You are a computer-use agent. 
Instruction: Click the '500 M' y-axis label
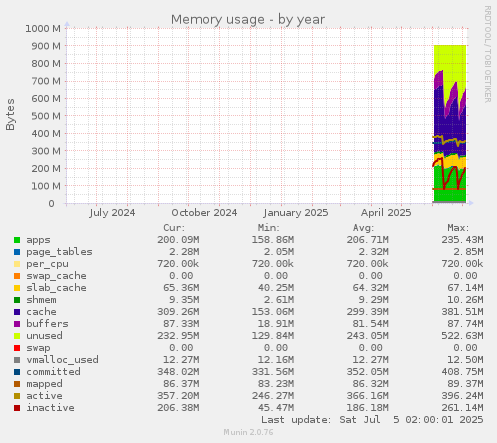coord(46,116)
